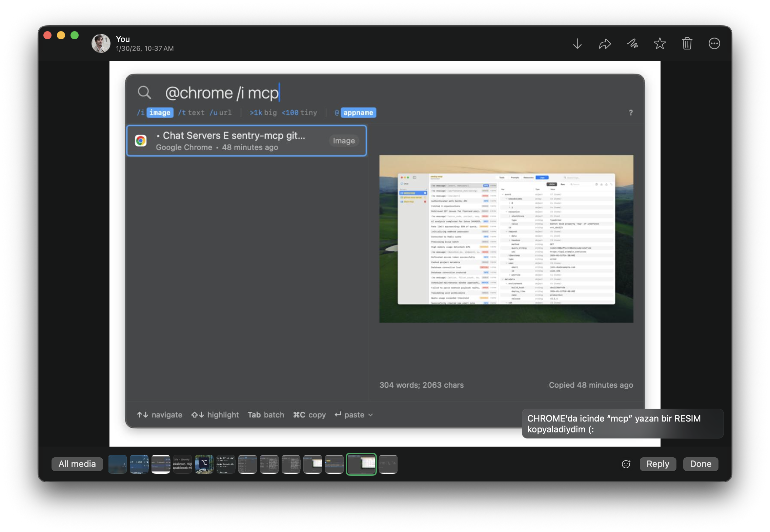This screenshot has width=770, height=532.
Task: Toggle the '/i image' filter chip
Action: tap(160, 112)
